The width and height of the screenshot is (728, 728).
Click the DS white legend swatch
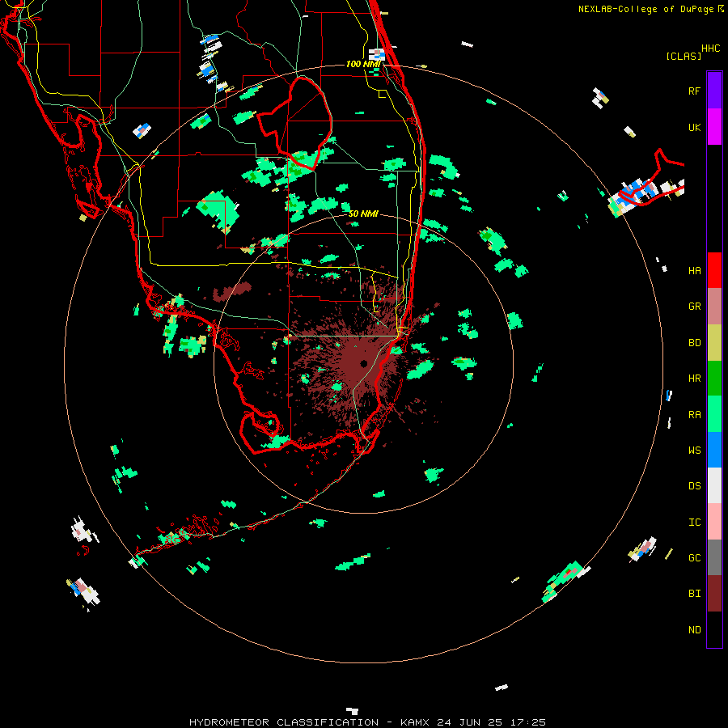[714, 485]
